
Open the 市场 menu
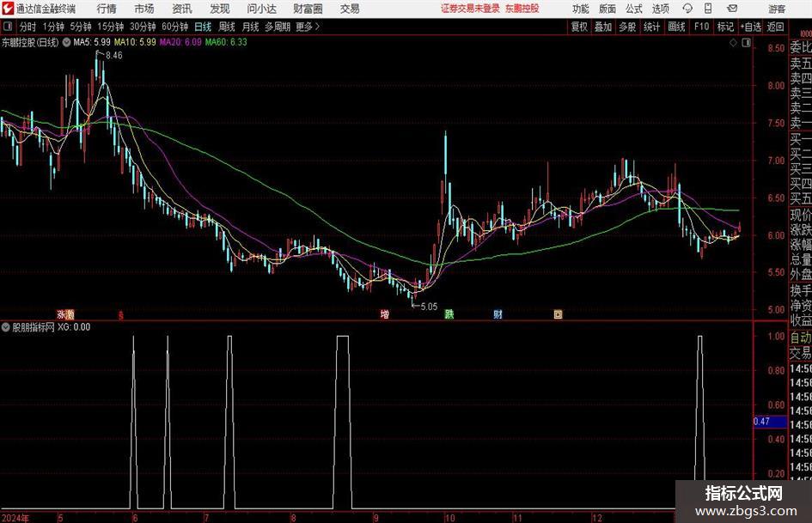(x=144, y=9)
